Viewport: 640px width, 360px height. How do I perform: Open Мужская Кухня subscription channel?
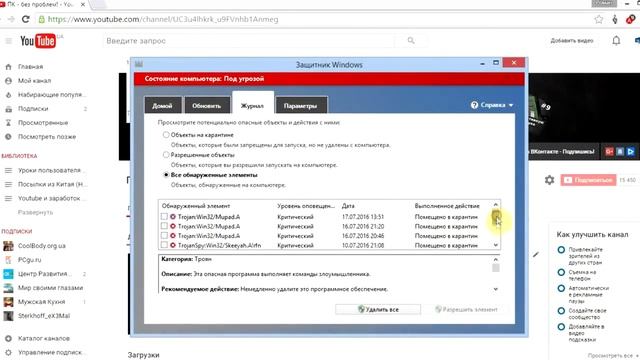41,302
